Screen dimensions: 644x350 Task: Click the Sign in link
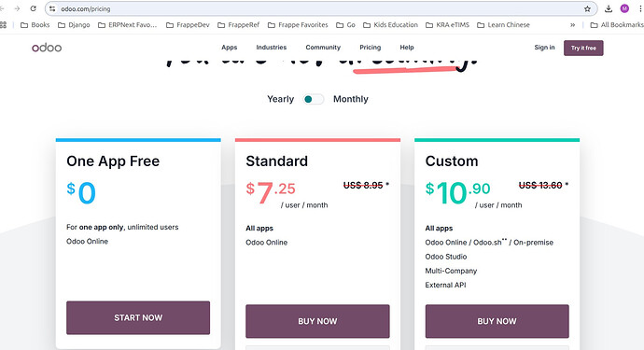545,48
